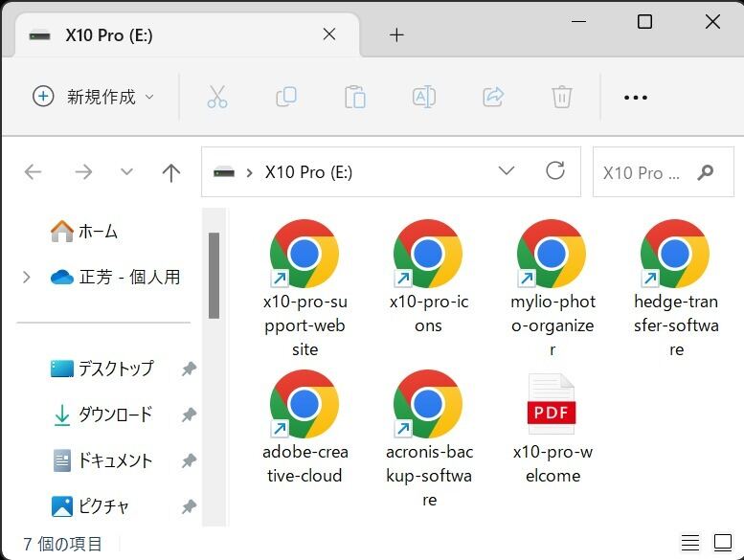
Task: Select 正芳 - 個人用 OneDrive entry
Action: coord(116,277)
